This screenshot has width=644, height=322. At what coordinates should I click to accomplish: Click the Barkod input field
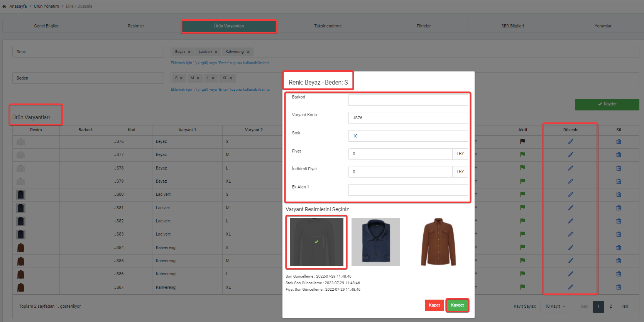pyautogui.click(x=408, y=100)
